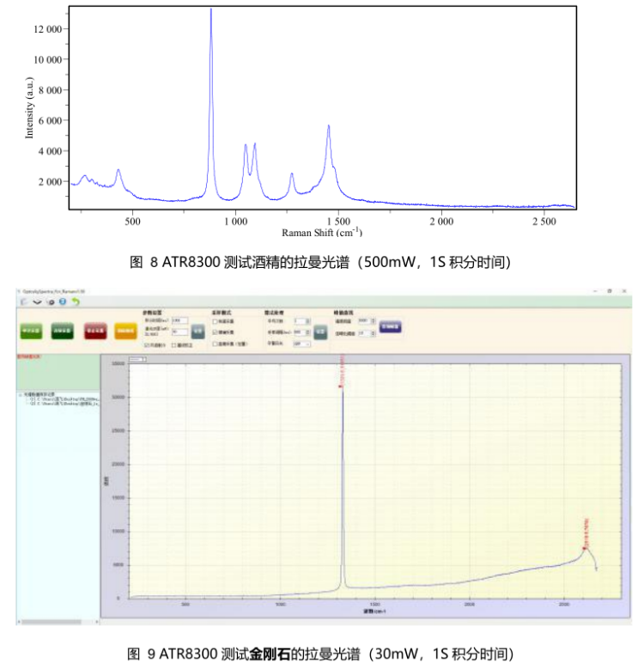Click the green undo arrow toolbar icon
Image resolution: width=644 pixels, height=669 pixels.
[x=76, y=302]
